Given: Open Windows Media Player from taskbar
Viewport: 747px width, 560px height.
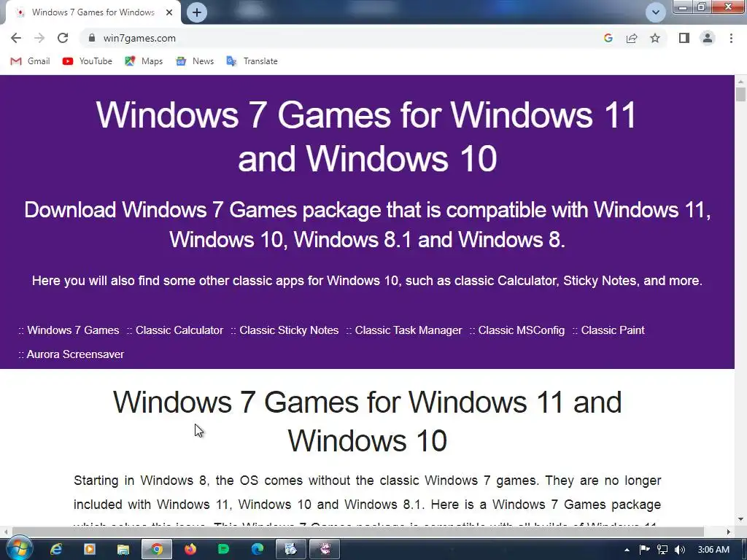Looking at the screenshot, I should click(x=90, y=549).
